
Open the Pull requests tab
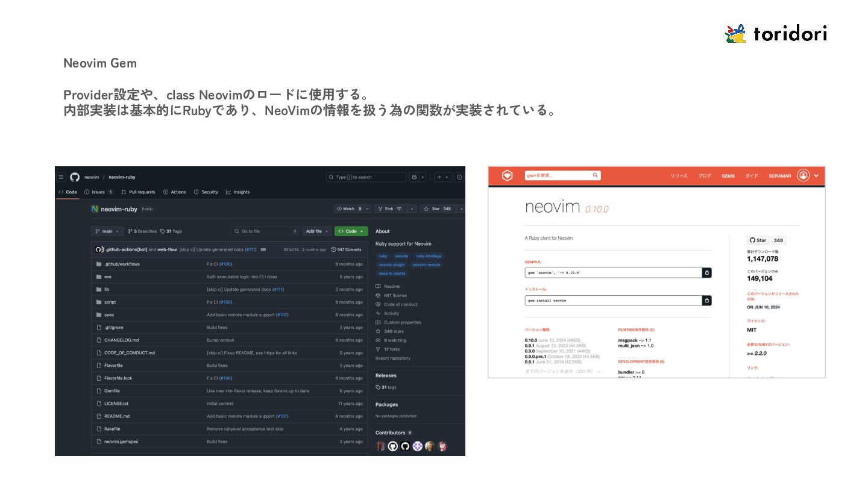[x=138, y=192]
